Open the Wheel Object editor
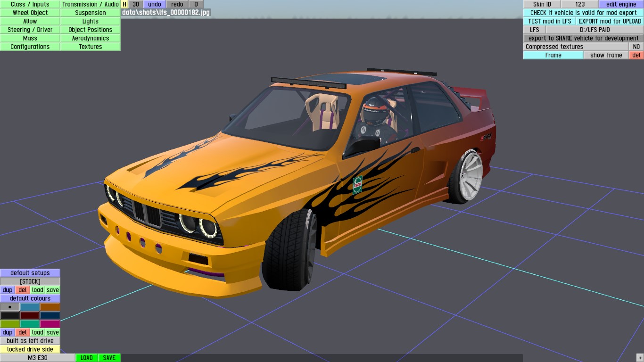The image size is (644, 362). (30, 13)
